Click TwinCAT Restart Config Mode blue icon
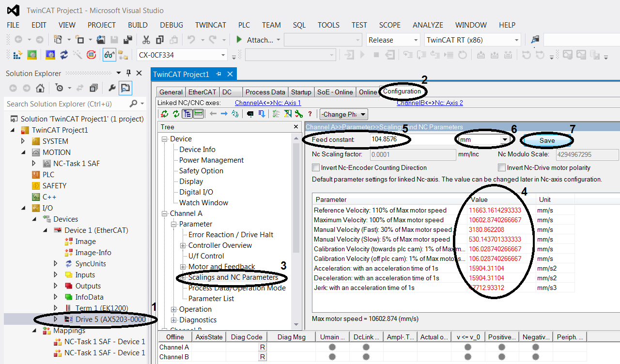This screenshot has height=364, width=620. pyautogui.click(x=50, y=55)
